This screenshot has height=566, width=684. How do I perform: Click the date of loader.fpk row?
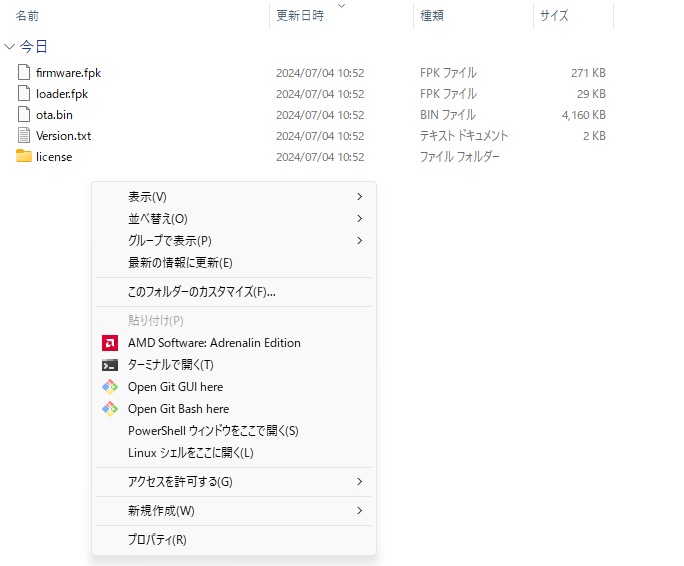click(x=320, y=94)
